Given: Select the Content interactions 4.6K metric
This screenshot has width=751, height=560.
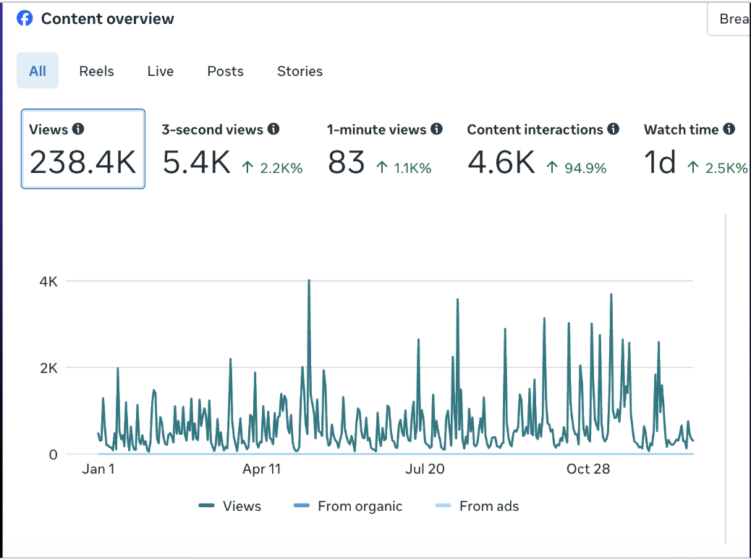Looking at the screenshot, I should coord(543,150).
